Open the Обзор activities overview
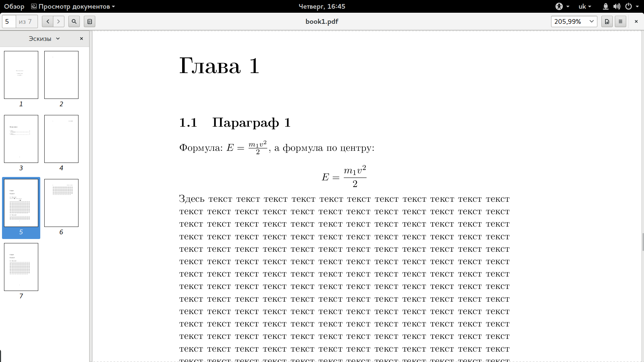The width and height of the screenshot is (644, 362). coord(14,6)
